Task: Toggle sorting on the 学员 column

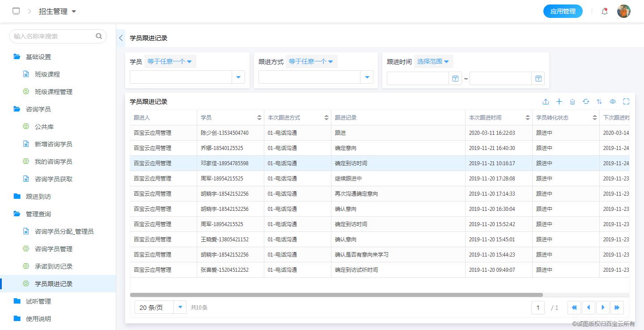Action: [x=260, y=117]
